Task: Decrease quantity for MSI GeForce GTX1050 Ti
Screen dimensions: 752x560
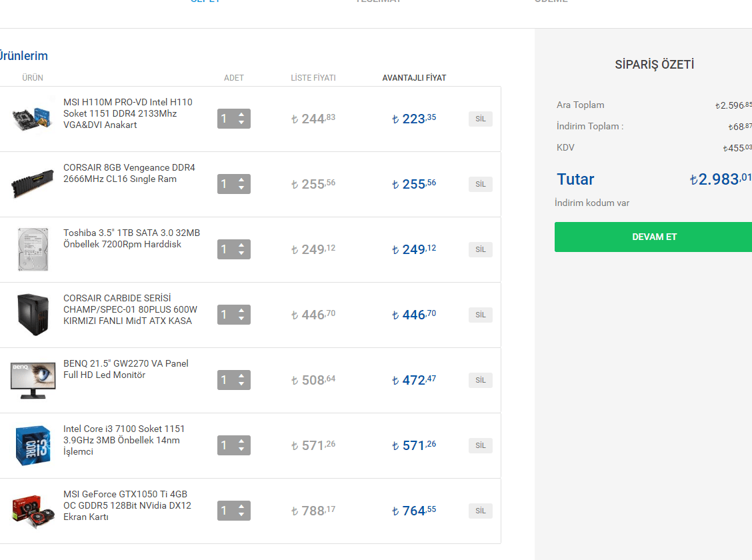Action: [x=241, y=515]
